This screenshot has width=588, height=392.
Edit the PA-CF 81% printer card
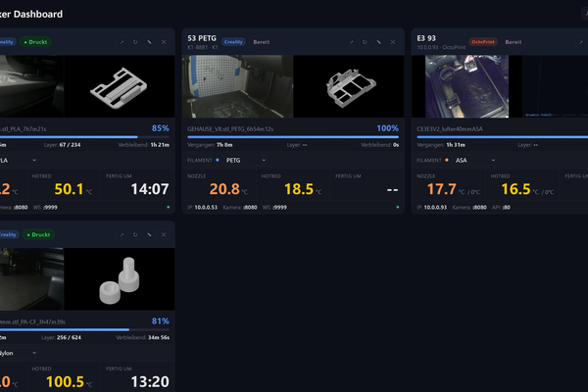coord(149,235)
